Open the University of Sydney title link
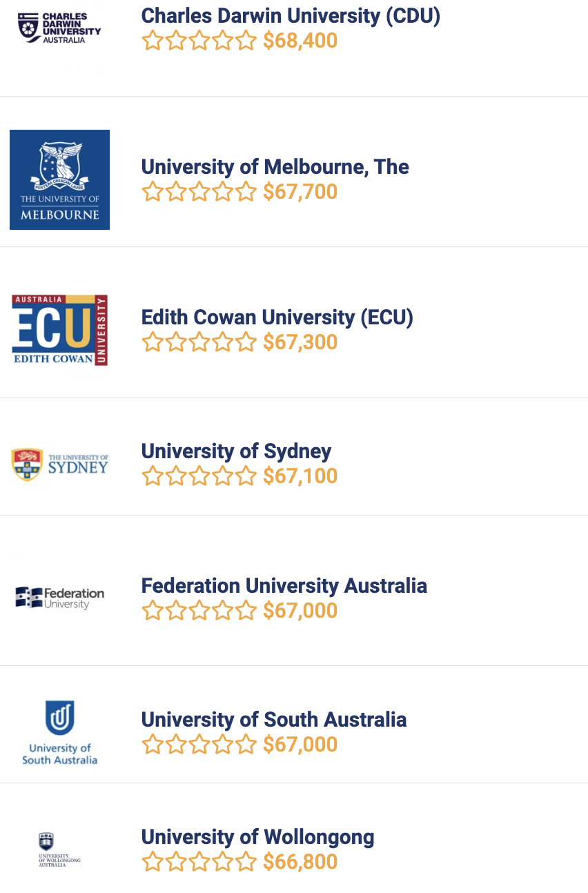This screenshot has height=893, width=588. [236, 451]
